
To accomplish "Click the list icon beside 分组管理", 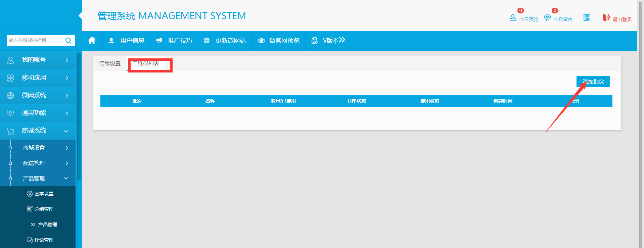I will (30, 209).
